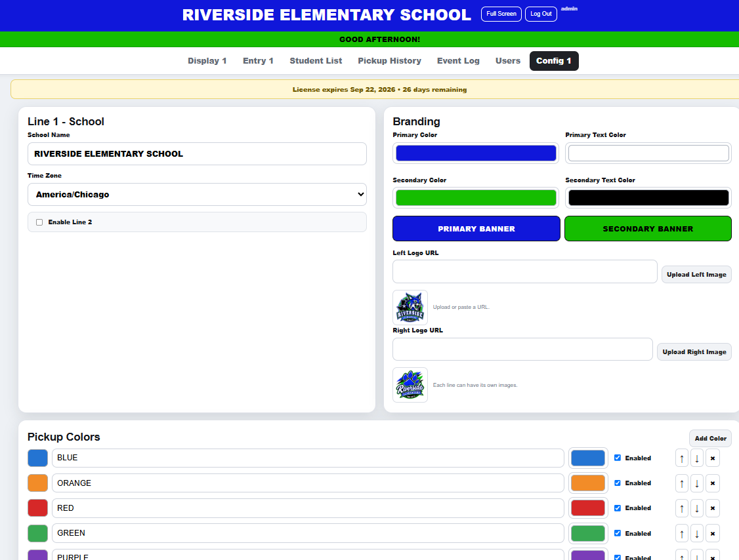The width and height of the screenshot is (739, 560).
Task: Open the Secondary Text Color black picker
Action: (648, 198)
